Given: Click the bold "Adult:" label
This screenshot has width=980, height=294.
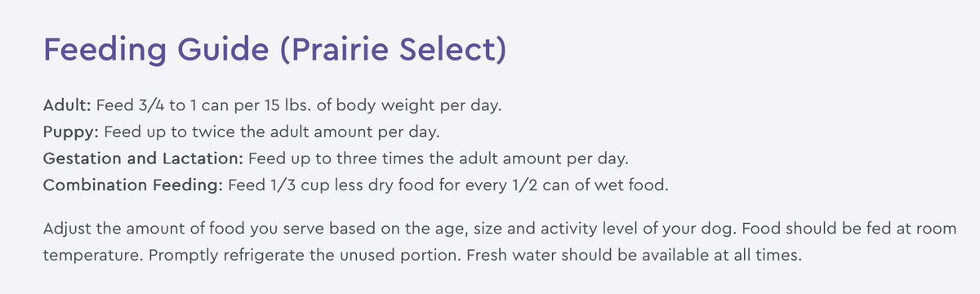Looking at the screenshot, I should [67, 106].
